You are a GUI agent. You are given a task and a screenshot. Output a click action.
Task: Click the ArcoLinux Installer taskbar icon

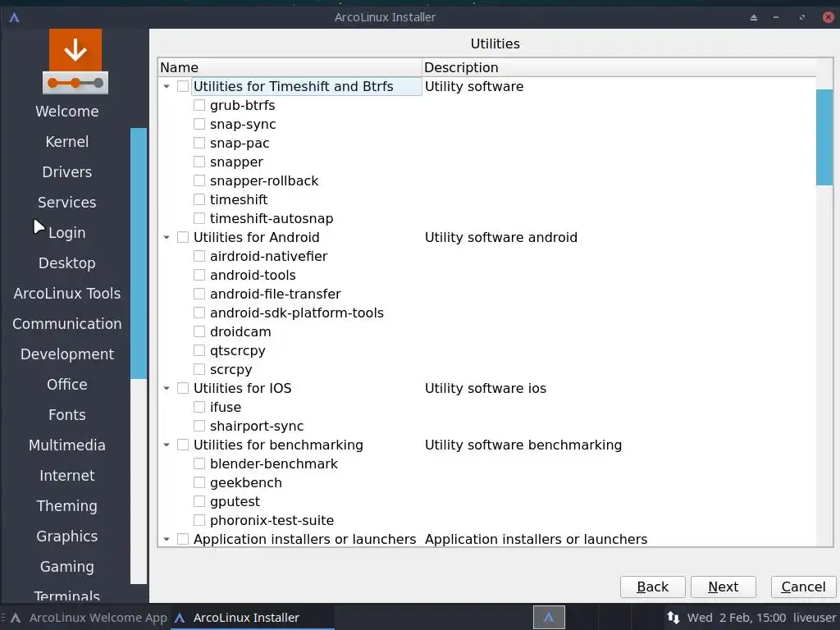point(180,618)
